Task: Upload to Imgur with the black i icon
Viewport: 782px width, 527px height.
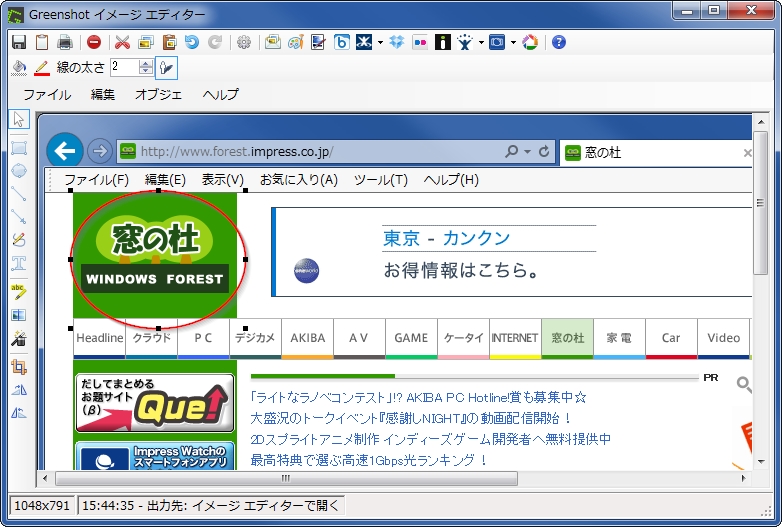Action: pos(443,42)
